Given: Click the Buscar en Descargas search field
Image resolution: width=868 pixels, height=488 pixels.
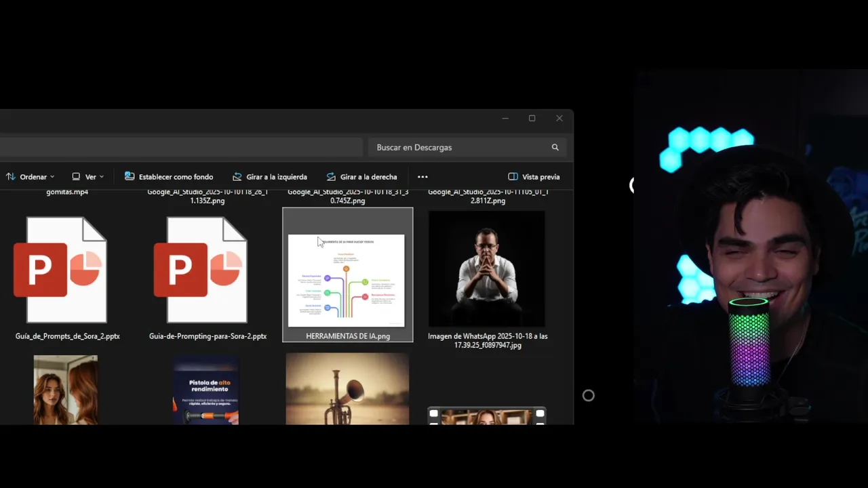Looking at the screenshot, I should [467, 147].
